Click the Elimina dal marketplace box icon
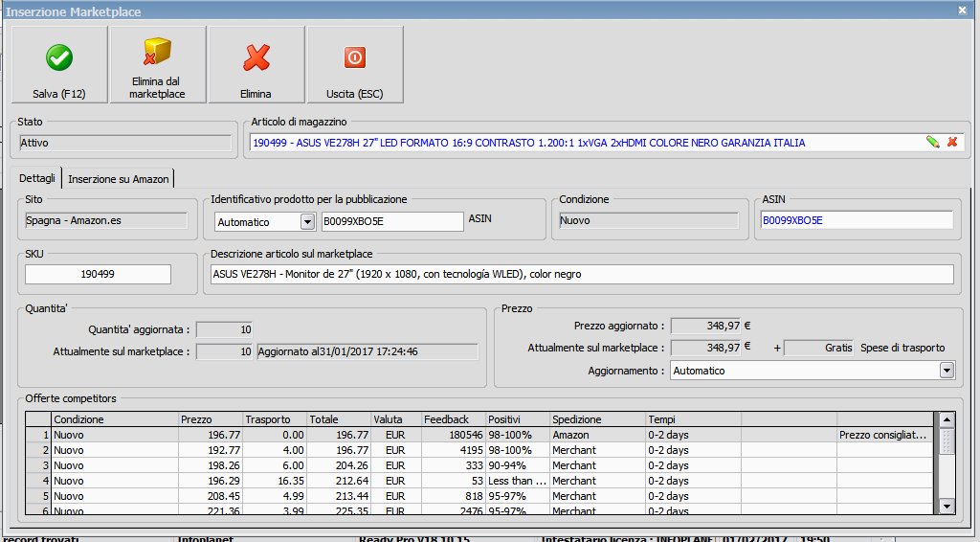Screen dimensions: 980x542 [x=157, y=52]
